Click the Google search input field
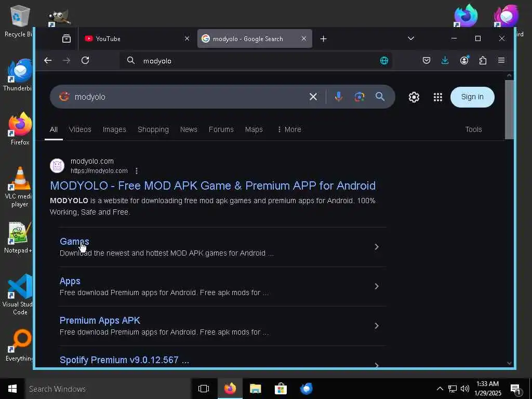Viewport: 532px width, 399px height. 188,97
